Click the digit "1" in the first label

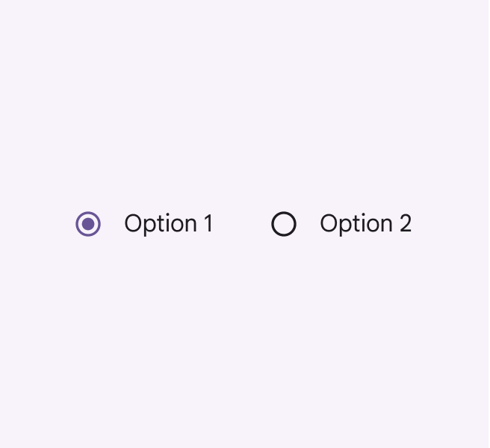tap(208, 223)
